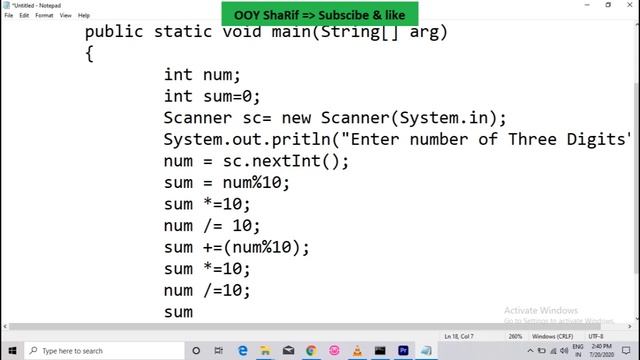This screenshot has width=640, height=360.
Task: Click the 'sum = num%10;' line
Action: point(227,182)
